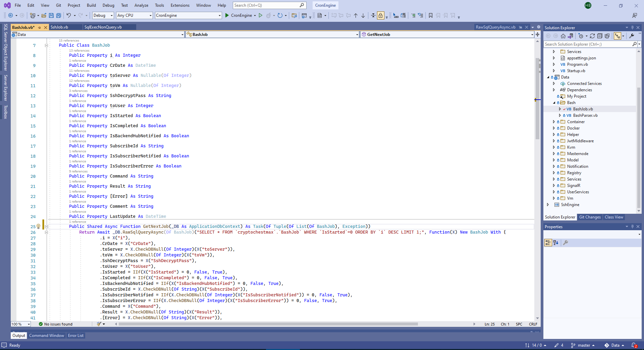The width and height of the screenshot is (644, 350).
Task: Click the No issues found indicator
Action: pyautogui.click(x=55, y=324)
